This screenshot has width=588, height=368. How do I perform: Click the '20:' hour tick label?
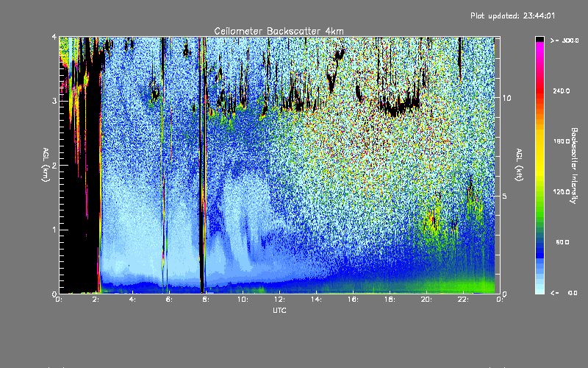(426, 300)
